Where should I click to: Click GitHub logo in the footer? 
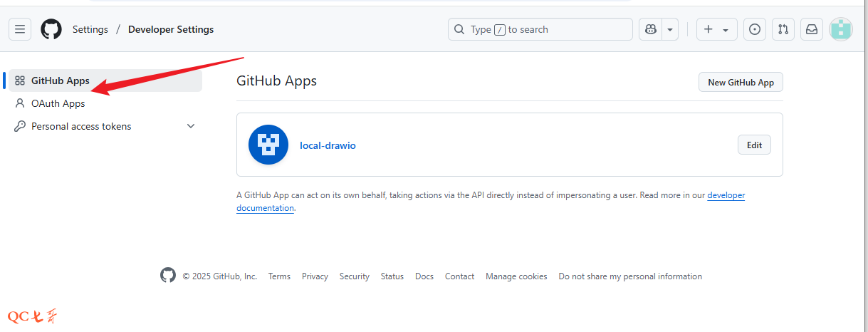coord(168,276)
